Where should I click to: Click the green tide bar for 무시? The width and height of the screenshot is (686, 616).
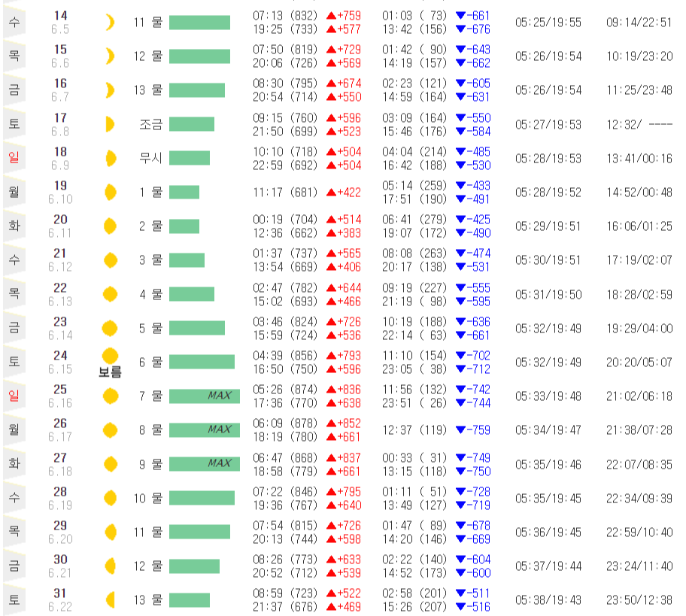[190, 158]
